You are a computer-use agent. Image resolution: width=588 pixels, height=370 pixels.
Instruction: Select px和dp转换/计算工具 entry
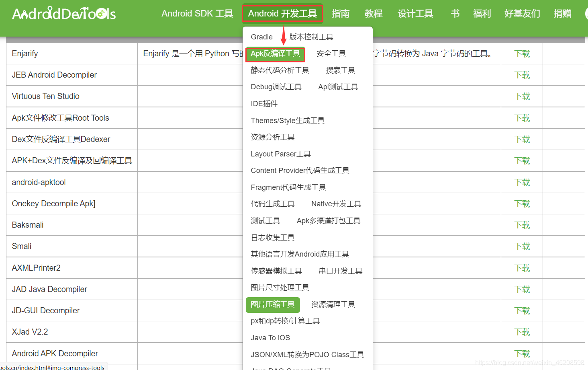click(285, 321)
